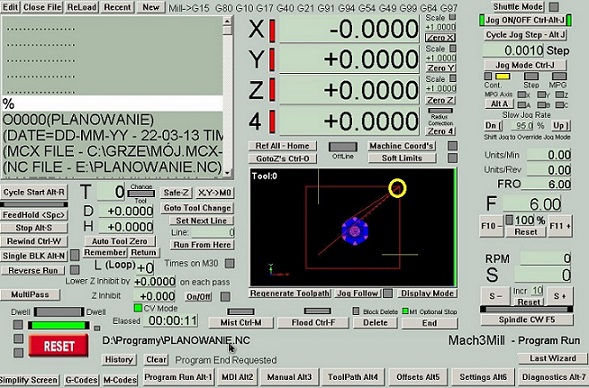Stop the program with Stop Alt-S
Image resolution: width=589 pixels, height=388 pixels.
coord(34,228)
